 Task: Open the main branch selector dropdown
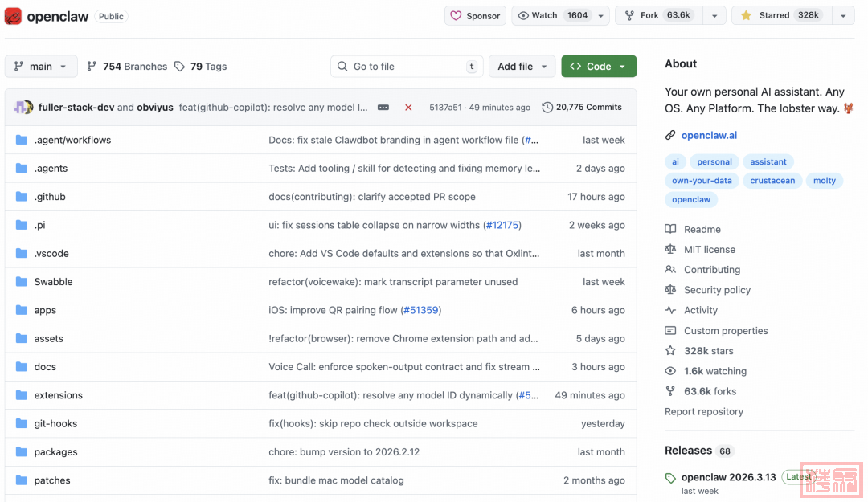(x=41, y=67)
